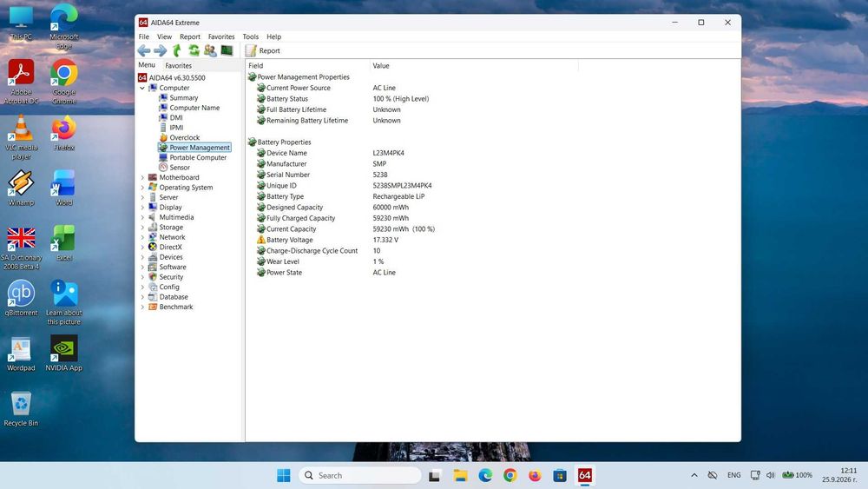Click the taskbar Search box
Screen dimensions: 868x489
tap(360, 476)
